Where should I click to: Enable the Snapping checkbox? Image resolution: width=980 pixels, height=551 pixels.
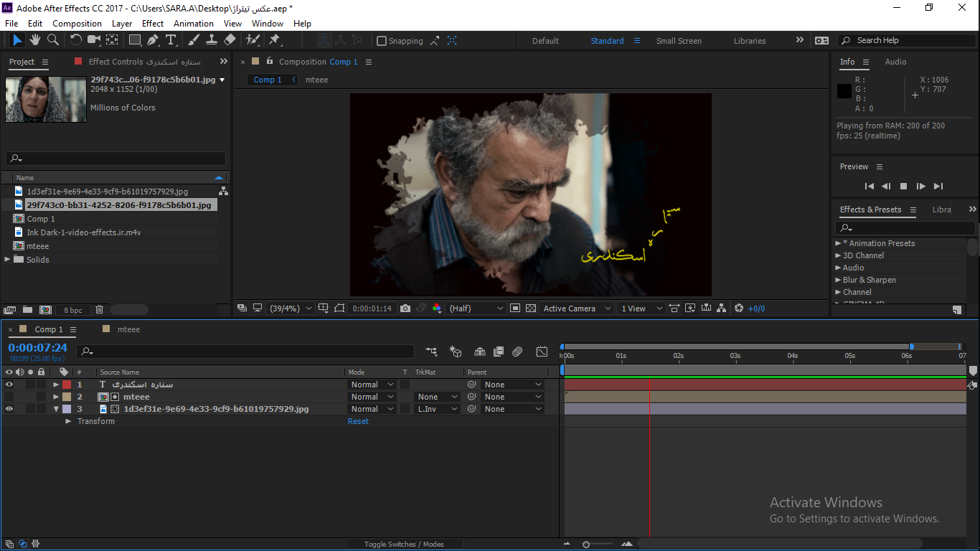382,41
